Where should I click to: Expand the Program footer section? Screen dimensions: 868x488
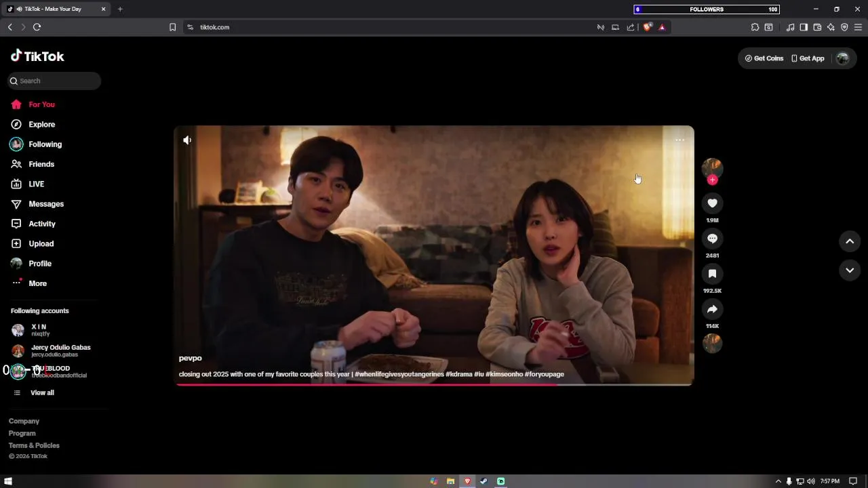(22, 434)
